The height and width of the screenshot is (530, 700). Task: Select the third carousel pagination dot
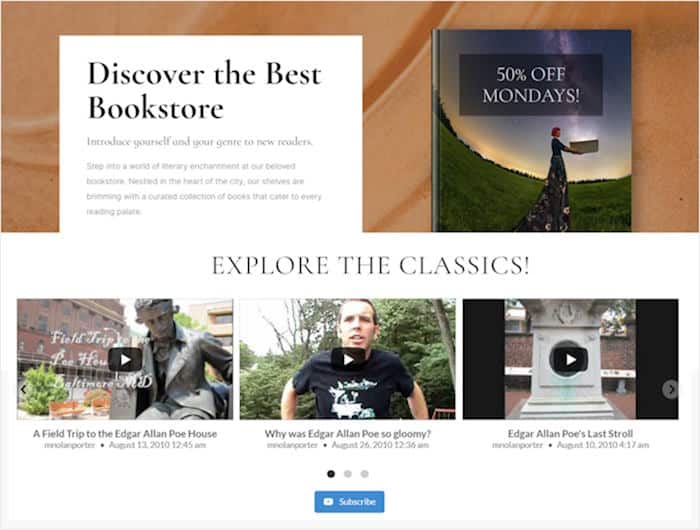pyautogui.click(x=365, y=474)
